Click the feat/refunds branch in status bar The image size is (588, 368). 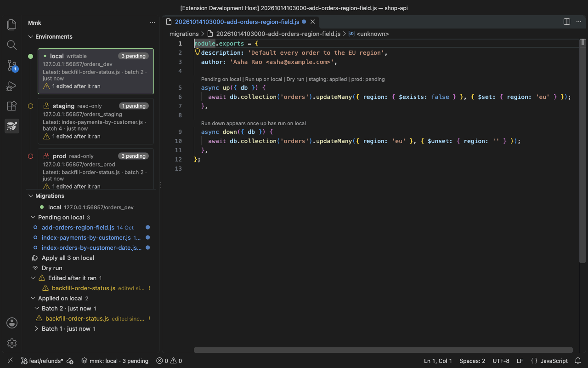click(x=42, y=361)
